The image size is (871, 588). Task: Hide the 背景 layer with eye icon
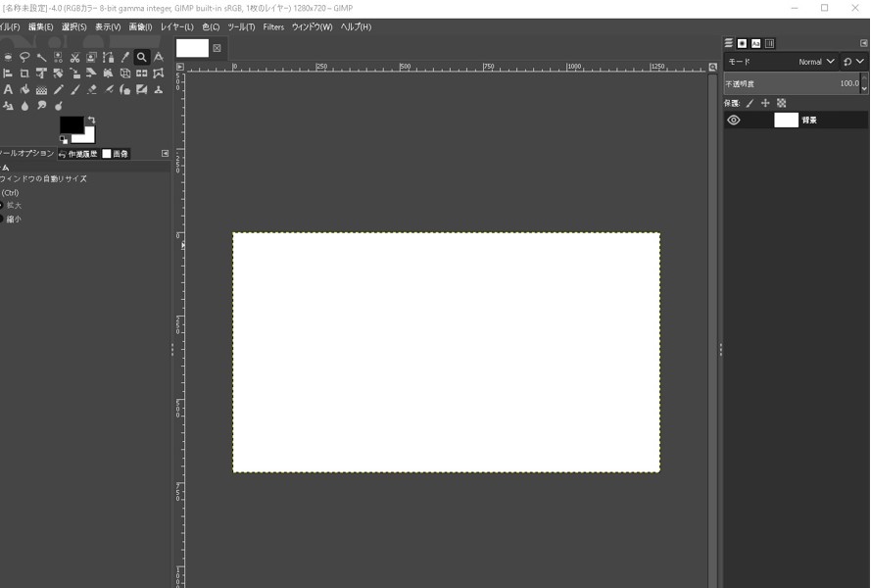click(733, 121)
